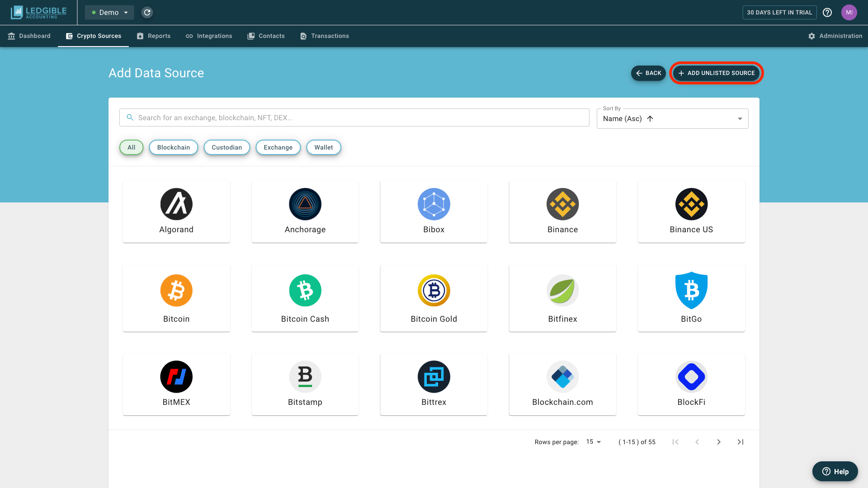This screenshot has width=868, height=488.
Task: Select the Bitcoin Gold data source icon
Action: click(x=434, y=291)
